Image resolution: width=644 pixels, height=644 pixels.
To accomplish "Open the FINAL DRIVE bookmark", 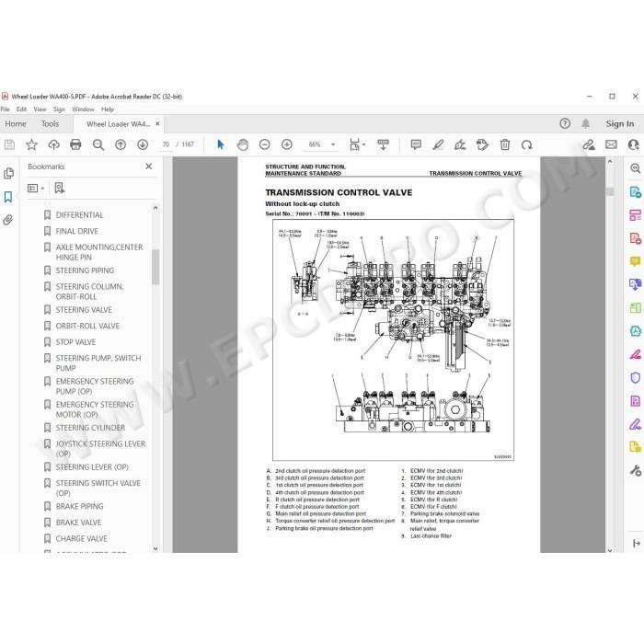I will click(76, 231).
